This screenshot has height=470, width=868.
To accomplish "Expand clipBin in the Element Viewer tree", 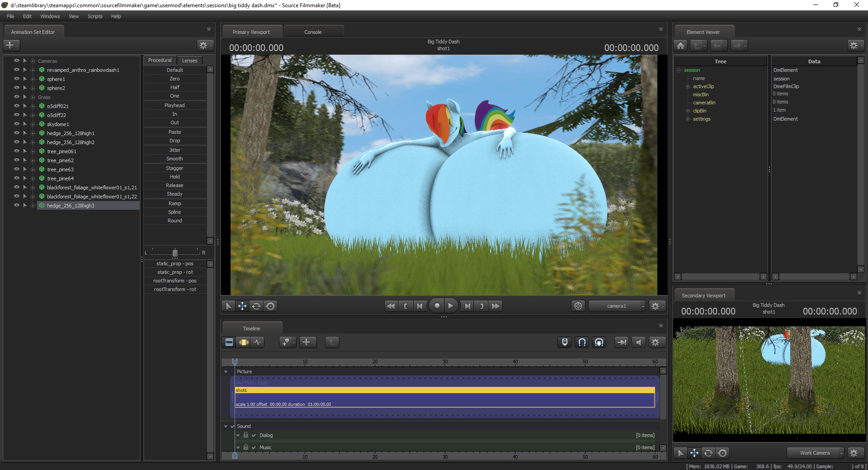I will tap(688, 111).
